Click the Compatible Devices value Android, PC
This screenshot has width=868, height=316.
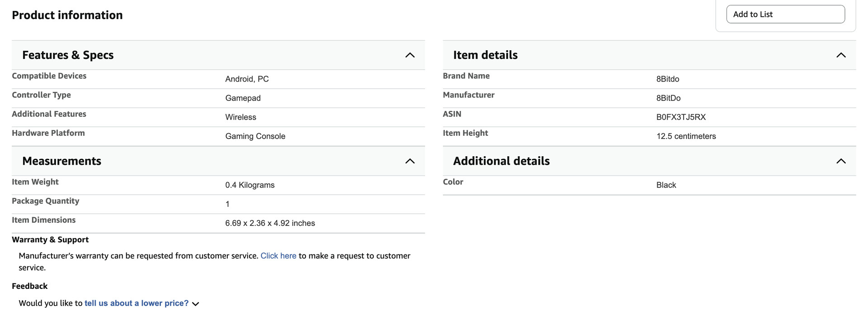(x=247, y=79)
